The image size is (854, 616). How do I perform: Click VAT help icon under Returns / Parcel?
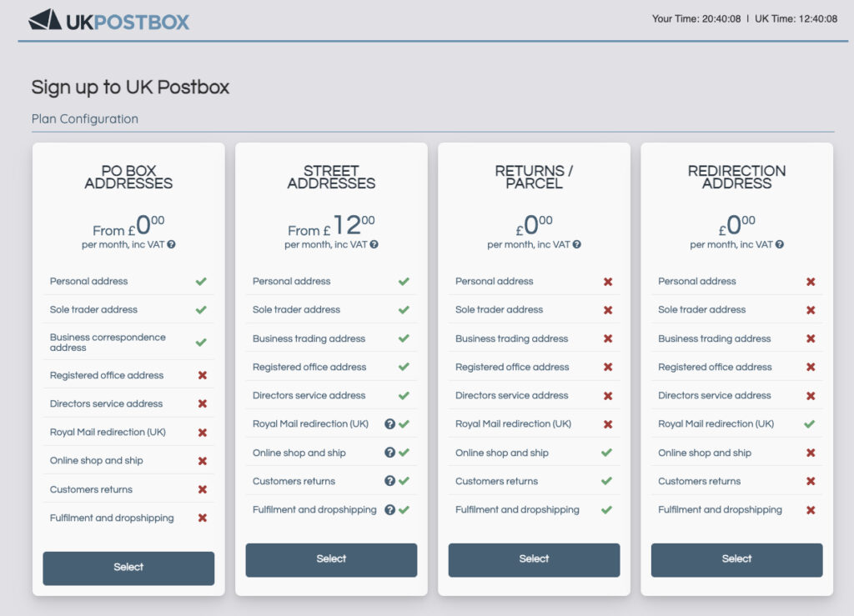(x=576, y=244)
